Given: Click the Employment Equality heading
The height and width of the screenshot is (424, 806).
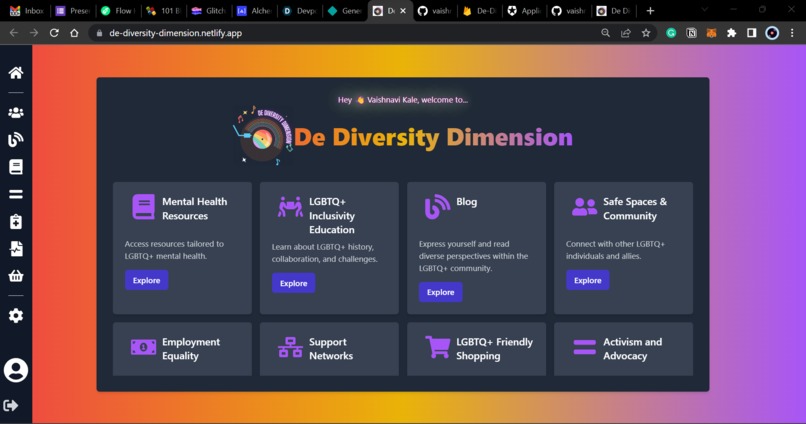Looking at the screenshot, I should point(191,349).
